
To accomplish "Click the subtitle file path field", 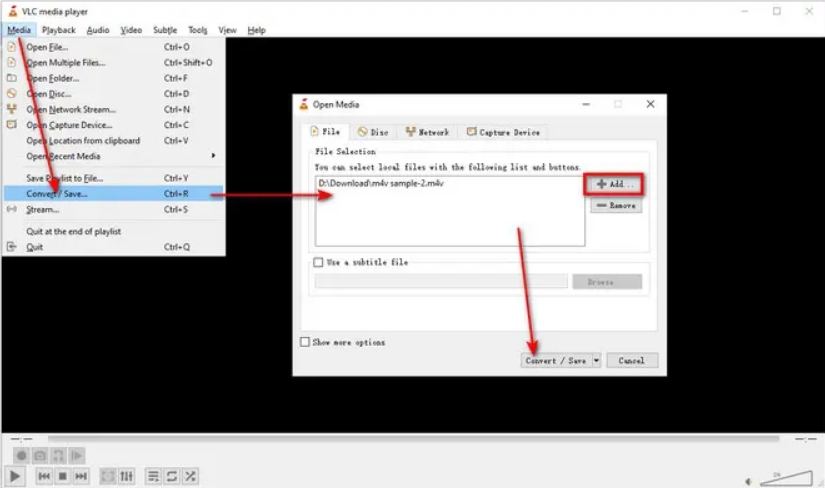I will (441, 282).
